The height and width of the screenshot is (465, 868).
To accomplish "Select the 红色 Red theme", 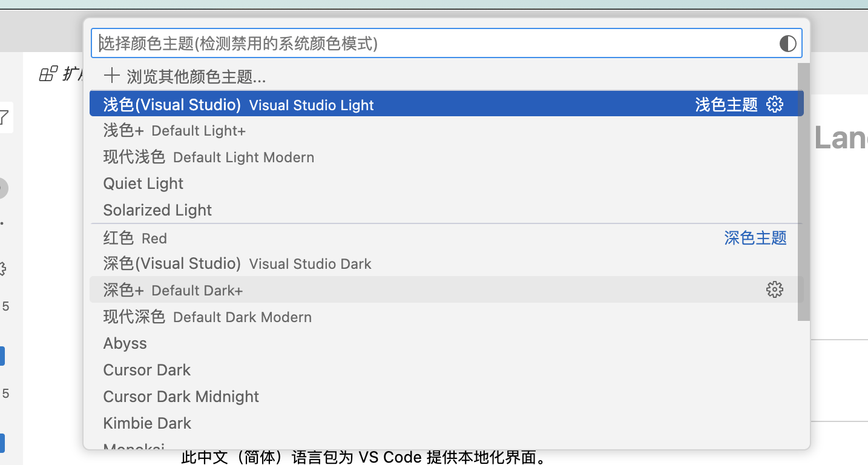I will (x=135, y=238).
